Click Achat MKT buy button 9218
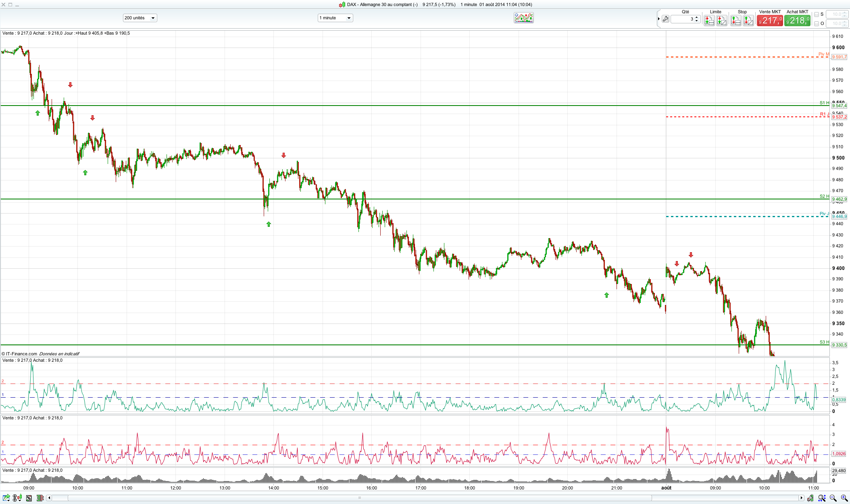Screen dimensions: 850x504 point(797,20)
